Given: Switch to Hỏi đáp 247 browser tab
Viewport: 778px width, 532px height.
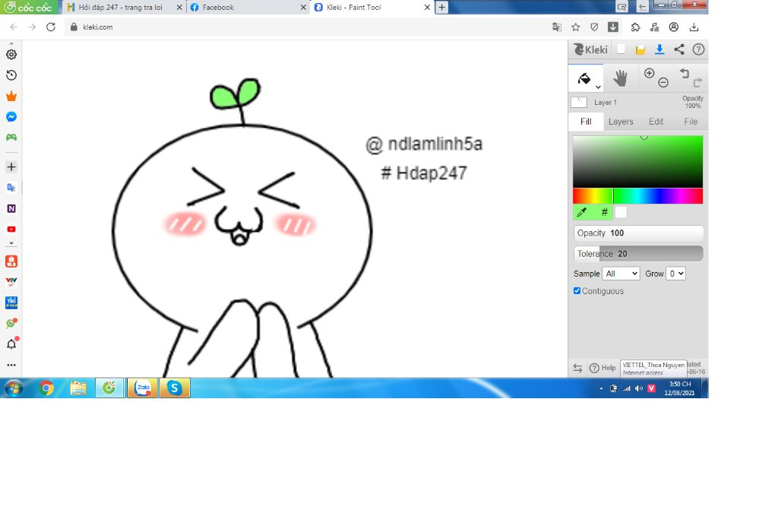Looking at the screenshot, I should (x=120, y=8).
